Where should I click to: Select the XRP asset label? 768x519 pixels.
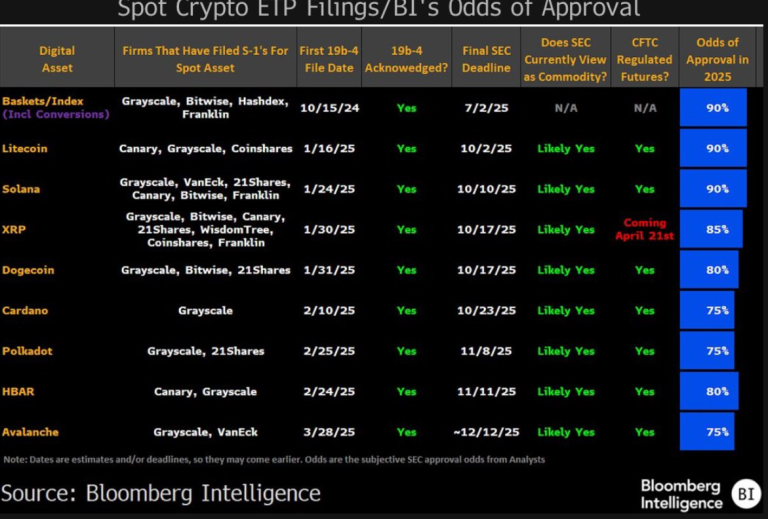click(14, 230)
